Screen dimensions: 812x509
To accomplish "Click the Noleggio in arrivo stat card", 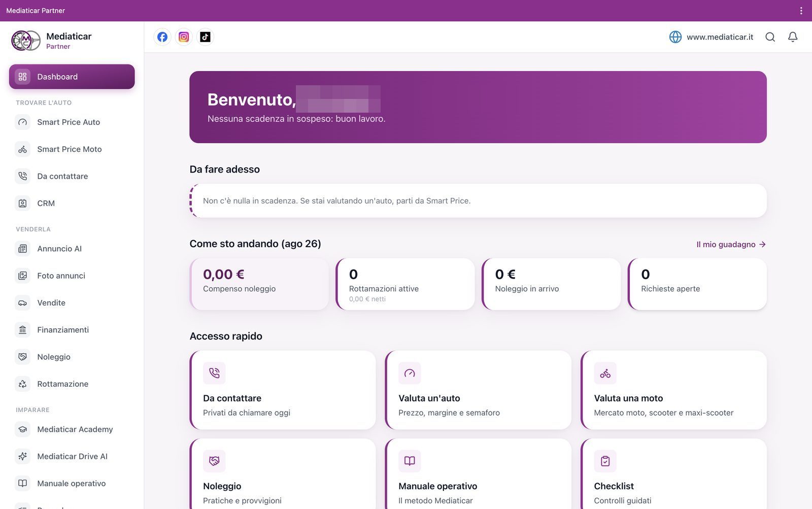I will [551, 284].
